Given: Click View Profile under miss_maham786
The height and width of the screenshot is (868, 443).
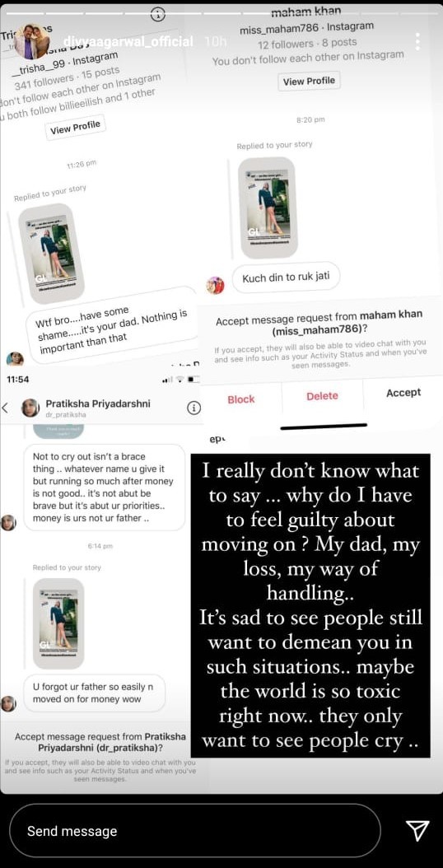Looking at the screenshot, I should [309, 81].
